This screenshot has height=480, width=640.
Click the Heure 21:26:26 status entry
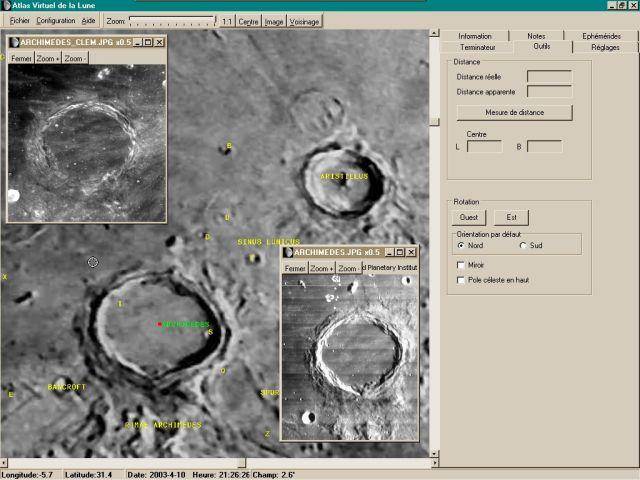point(221,475)
